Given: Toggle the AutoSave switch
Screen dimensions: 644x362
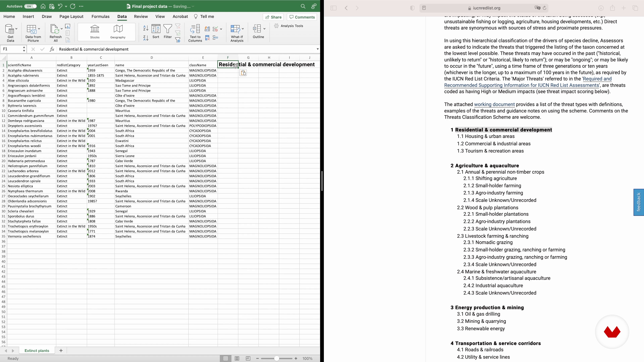Looking at the screenshot, I should [31, 6].
